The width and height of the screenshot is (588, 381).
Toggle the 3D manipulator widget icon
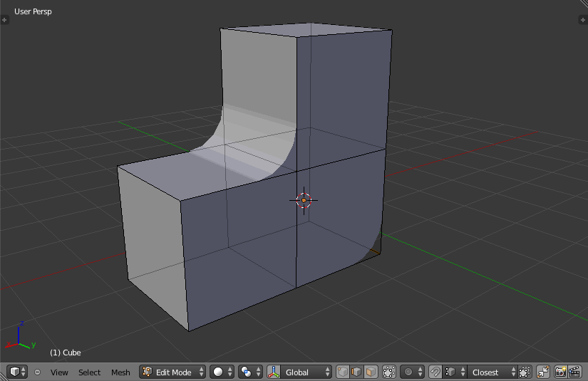tap(274, 372)
